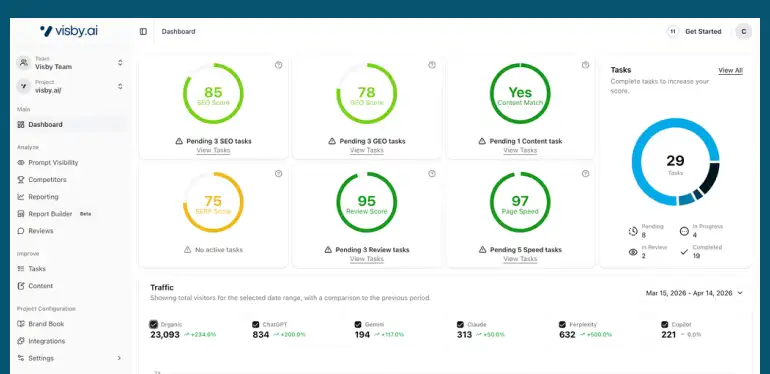Click the Review Score 95 ring
770x374 pixels.
[367, 202]
